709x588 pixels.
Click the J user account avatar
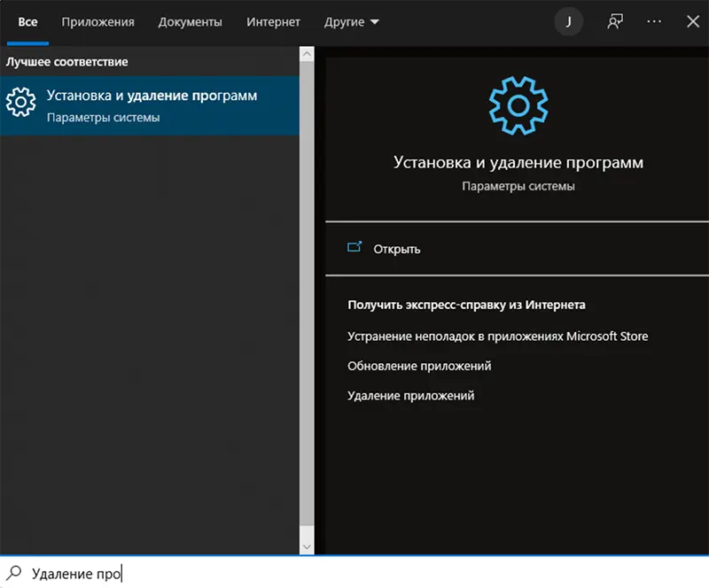point(568,22)
